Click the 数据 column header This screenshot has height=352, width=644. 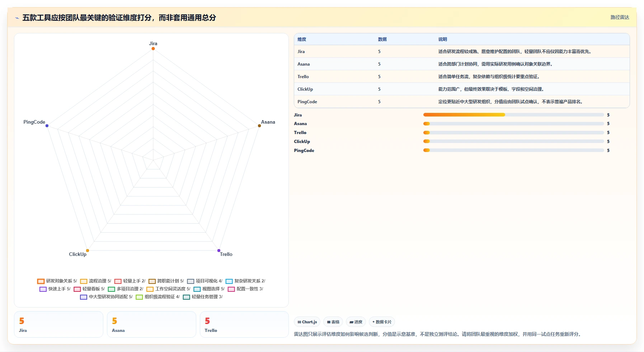(382, 39)
